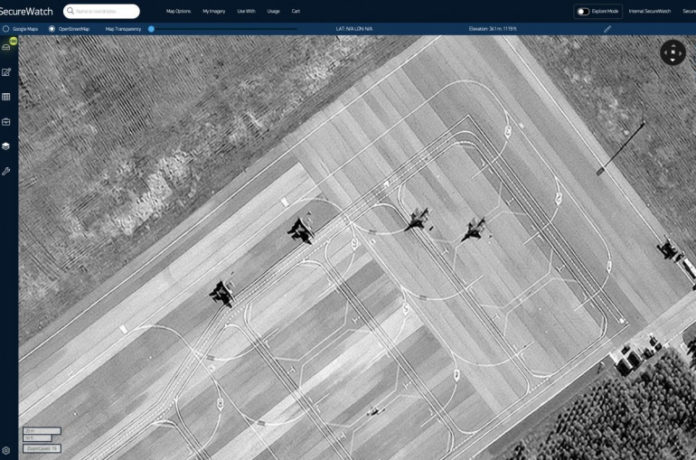Open the wrench tools sidebar icon
The image size is (696, 460).
(6, 171)
